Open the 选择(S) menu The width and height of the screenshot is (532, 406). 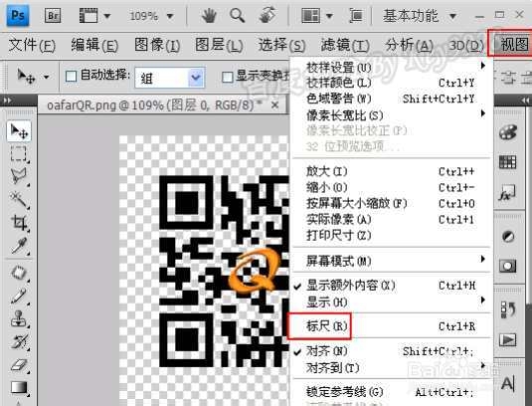(x=282, y=45)
